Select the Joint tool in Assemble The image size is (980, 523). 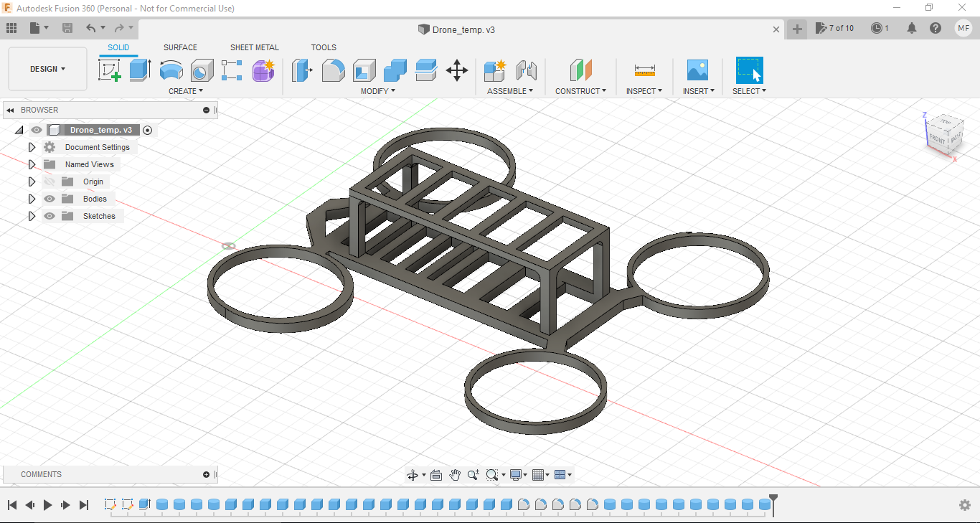click(527, 70)
